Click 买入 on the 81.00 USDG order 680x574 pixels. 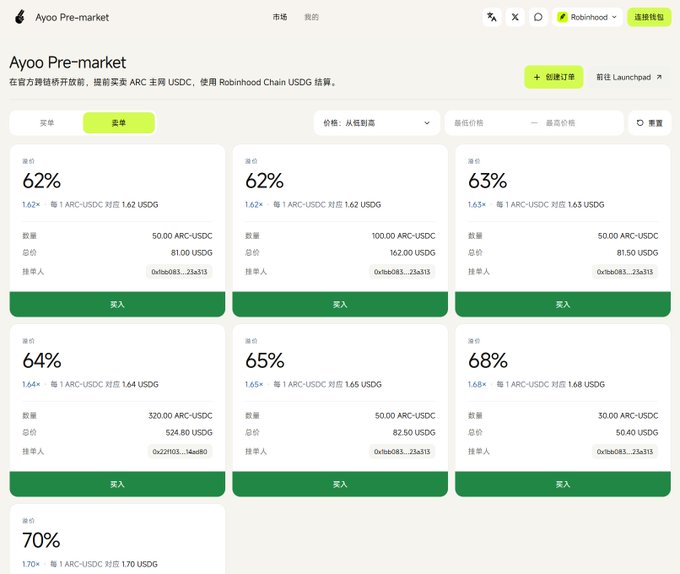pyautogui.click(x=117, y=304)
